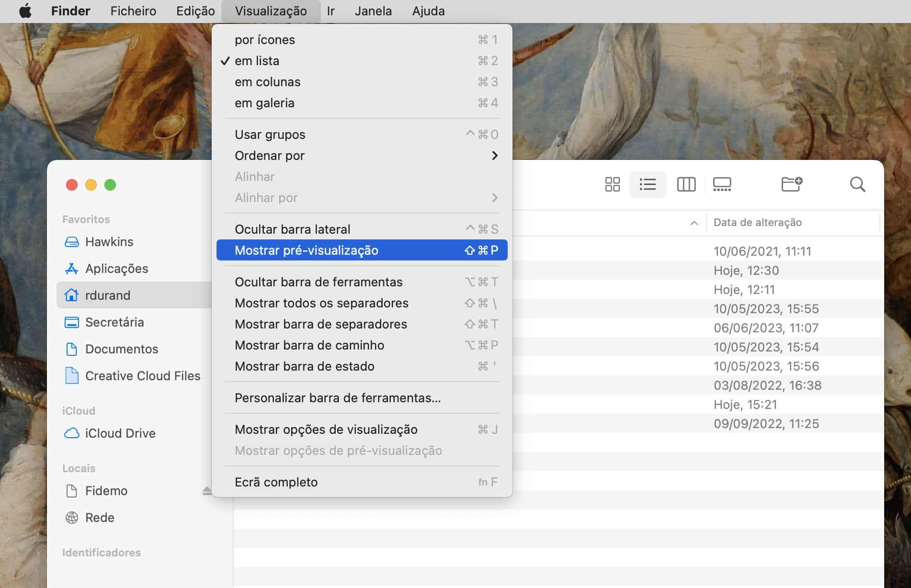This screenshot has height=588, width=911.
Task: Close the Finder window
Action: point(72,185)
